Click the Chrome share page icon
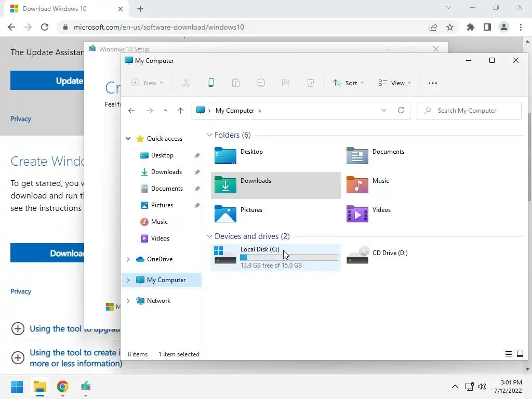532x399 pixels. point(433,27)
